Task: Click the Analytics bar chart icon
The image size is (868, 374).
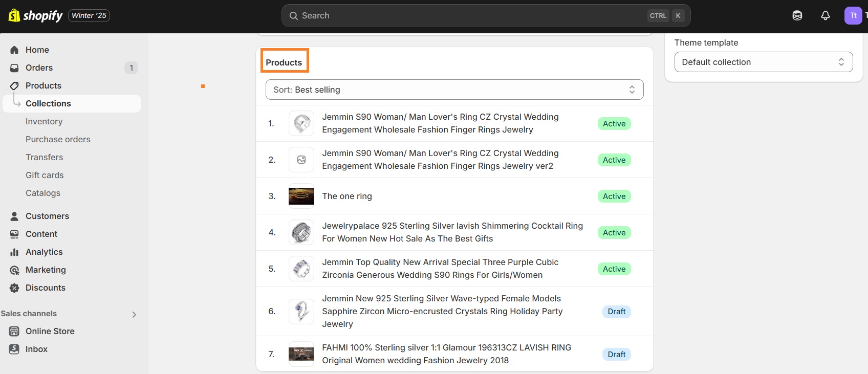Action: click(14, 252)
